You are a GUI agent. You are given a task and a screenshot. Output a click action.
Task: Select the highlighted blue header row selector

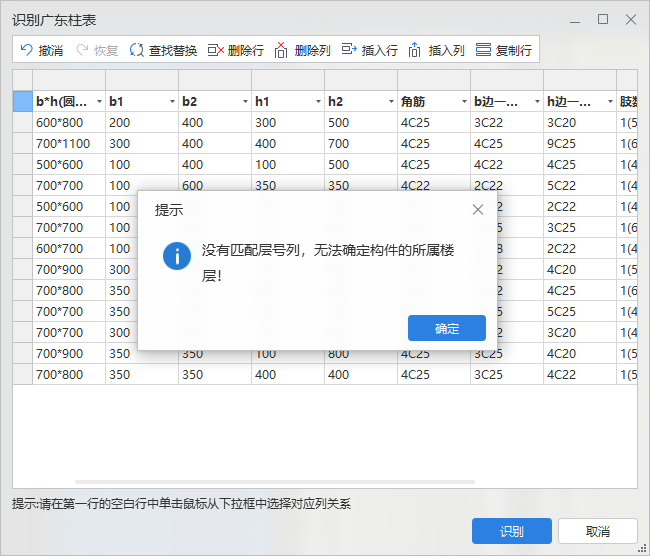tap(22, 102)
